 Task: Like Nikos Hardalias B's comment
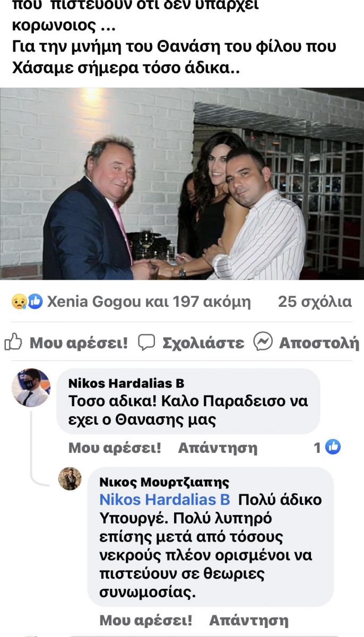(x=115, y=448)
